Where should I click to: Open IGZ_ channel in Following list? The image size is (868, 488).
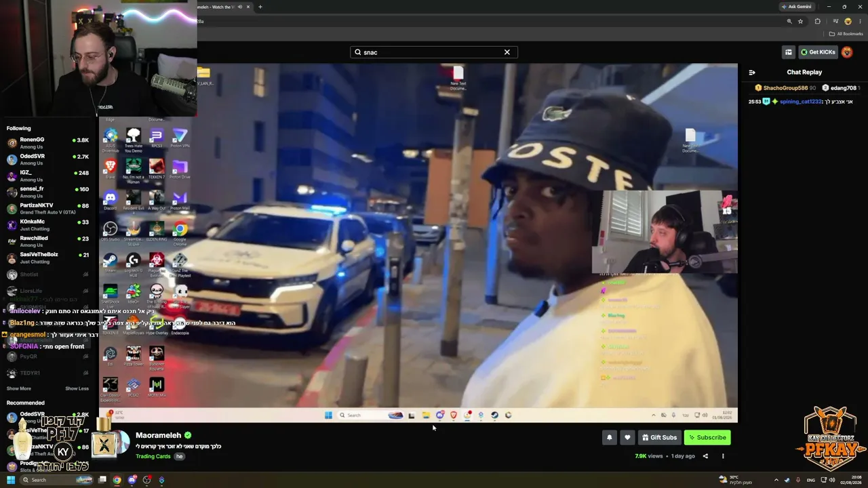click(48, 176)
